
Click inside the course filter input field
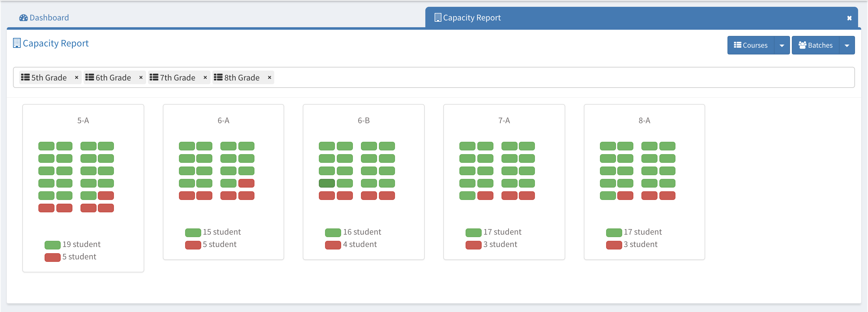pyautogui.click(x=539, y=77)
